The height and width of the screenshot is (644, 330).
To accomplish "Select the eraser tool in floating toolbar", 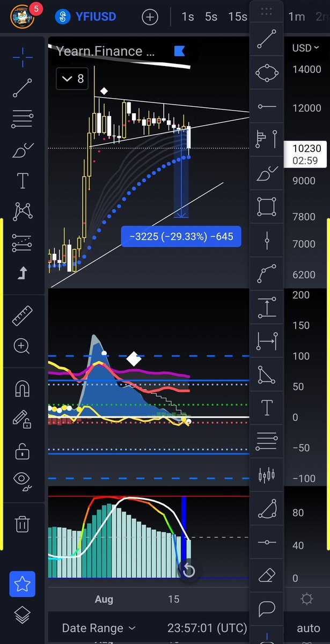I will point(267,576).
